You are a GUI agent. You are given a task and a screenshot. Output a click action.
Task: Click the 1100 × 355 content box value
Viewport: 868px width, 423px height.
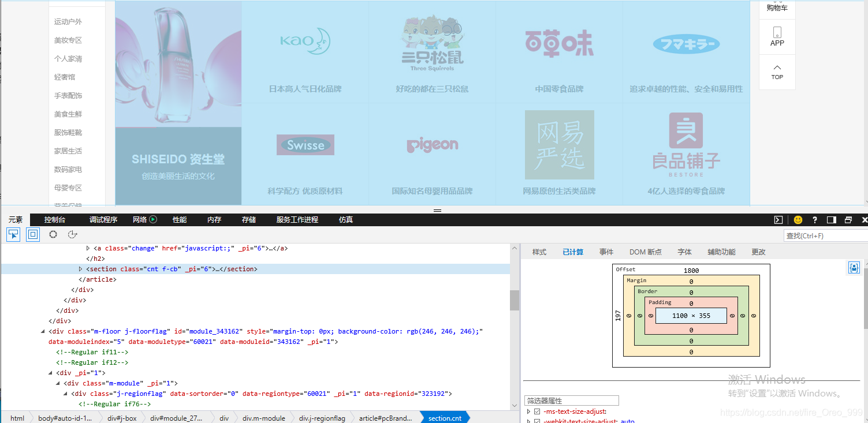pyautogui.click(x=691, y=316)
